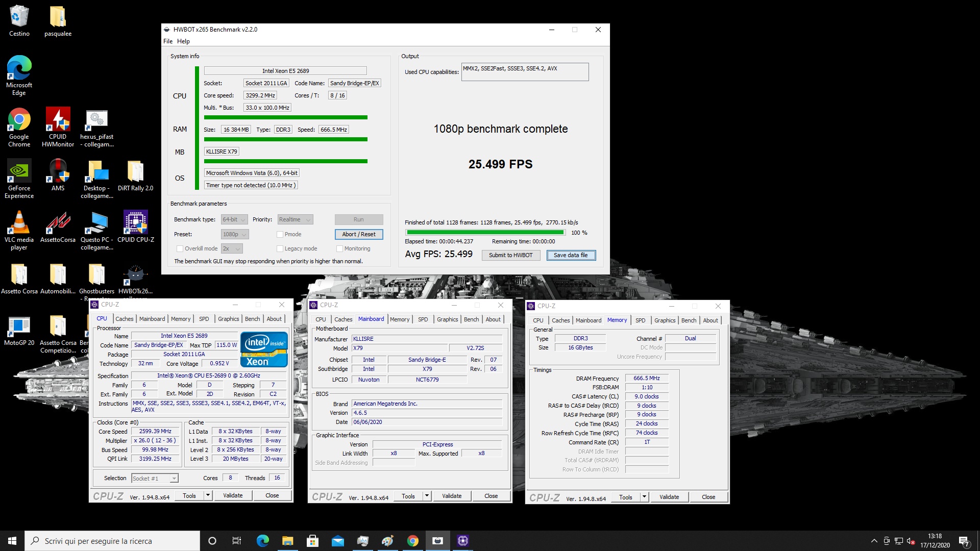This screenshot has height=551, width=980.
Task: Click the taskbar clock and date
Action: click(x=935, y=541)
